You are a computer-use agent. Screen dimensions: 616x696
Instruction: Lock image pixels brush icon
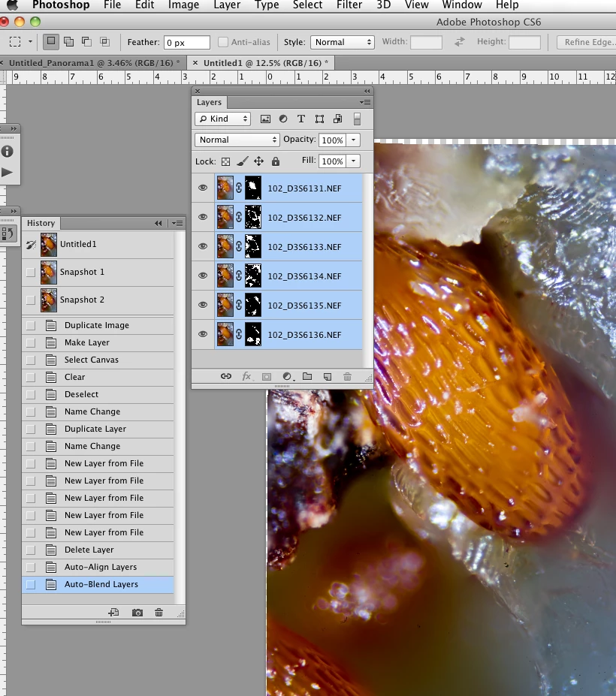(x=242, y=161)
